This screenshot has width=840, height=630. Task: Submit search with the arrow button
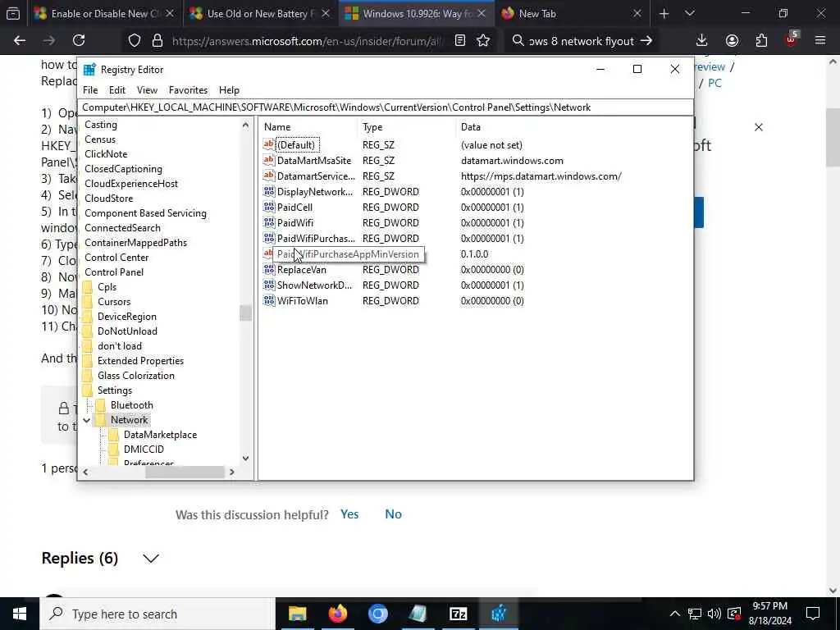[646, 41]
